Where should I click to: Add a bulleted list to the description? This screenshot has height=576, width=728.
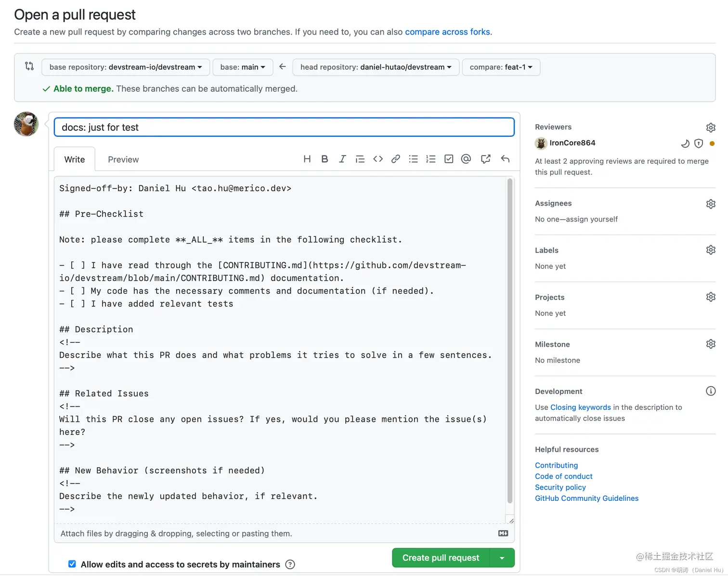(x=413, y=158)
